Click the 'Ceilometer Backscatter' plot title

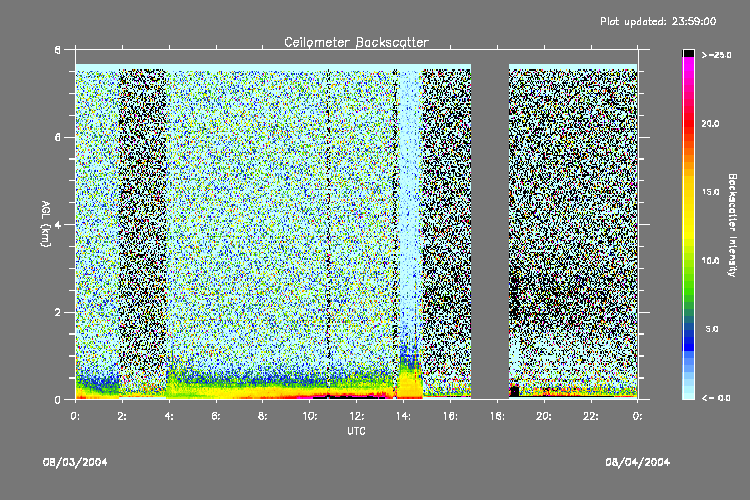pos(356,42)
